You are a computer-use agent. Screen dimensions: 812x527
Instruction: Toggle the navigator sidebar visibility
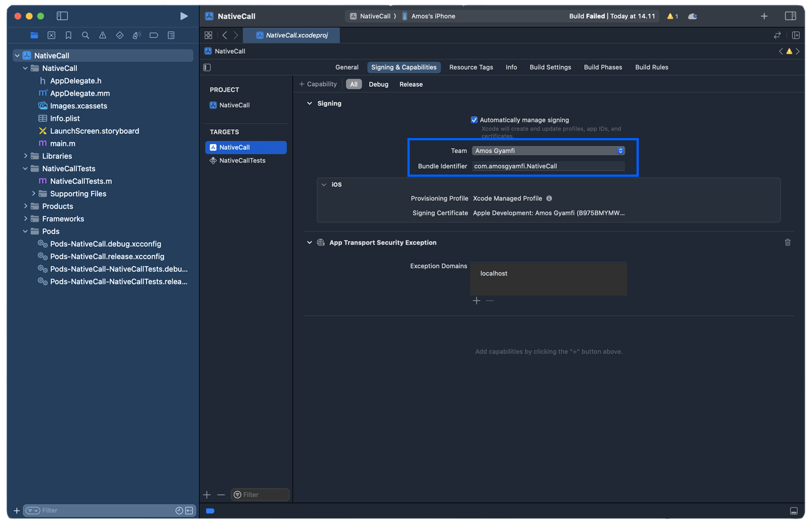pos(63,16)
